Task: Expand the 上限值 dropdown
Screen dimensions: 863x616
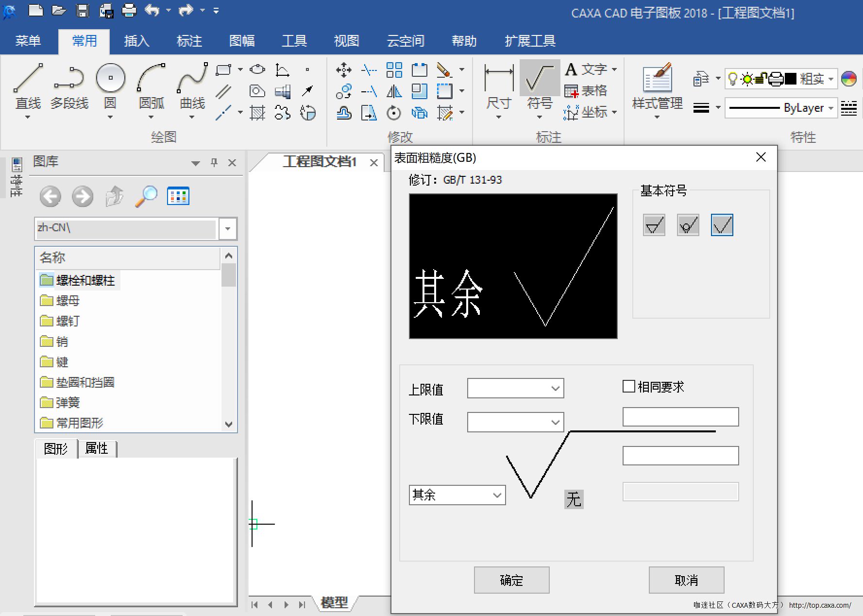Action: pyautogui.click(x=555, y=389)
